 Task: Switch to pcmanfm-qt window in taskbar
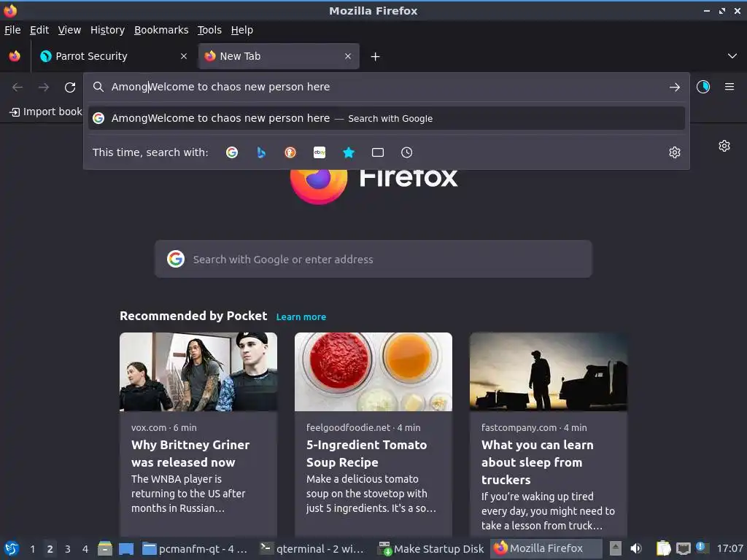coord(196,548)
